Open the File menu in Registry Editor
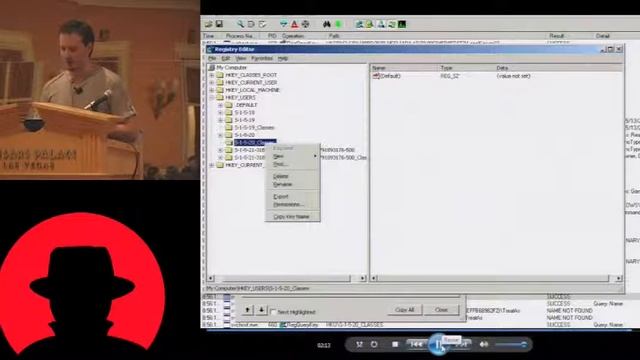Screen dimensions: 640x360 [212, 58]
